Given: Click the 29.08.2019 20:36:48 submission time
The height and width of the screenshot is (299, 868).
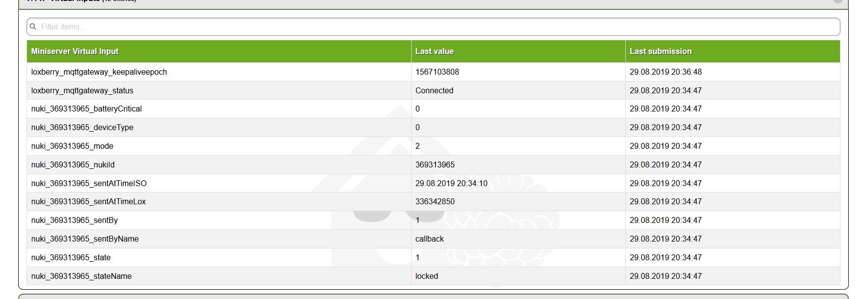Looking at the screenshot, I should click(666, 72).
